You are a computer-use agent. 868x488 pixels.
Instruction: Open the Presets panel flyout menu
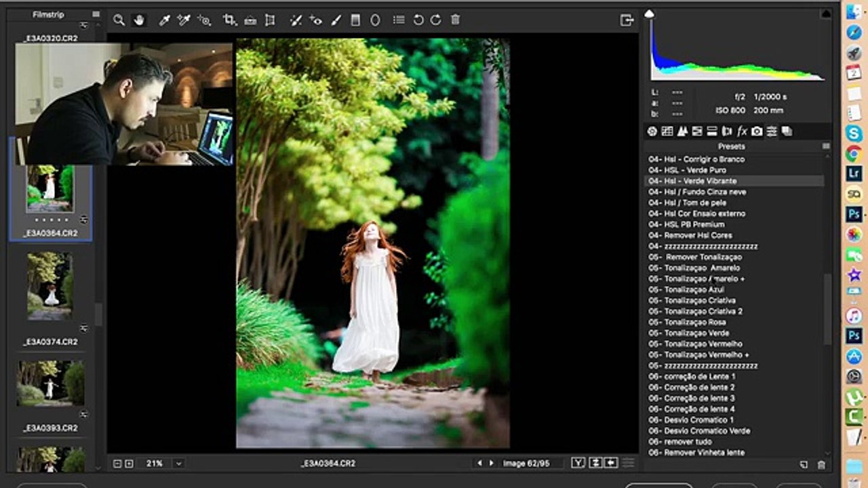[x=826, y=146]
